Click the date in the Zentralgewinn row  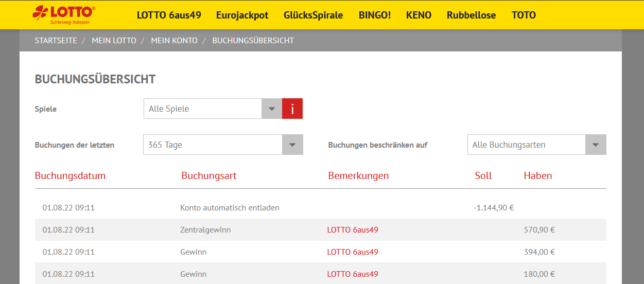[x=68, y=230]
